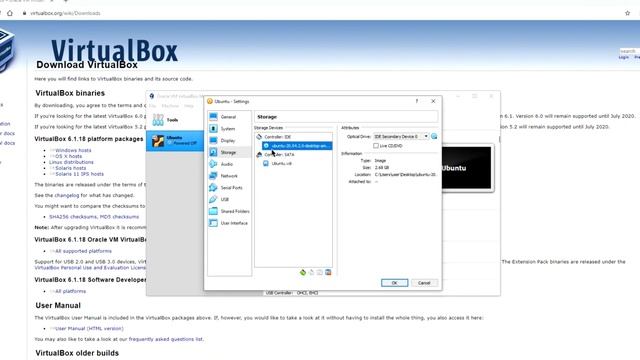Image resolution: width=640 pixels, height=360 pixels.
Task: Open the System settings category
Action: click(x=229, y=129)
